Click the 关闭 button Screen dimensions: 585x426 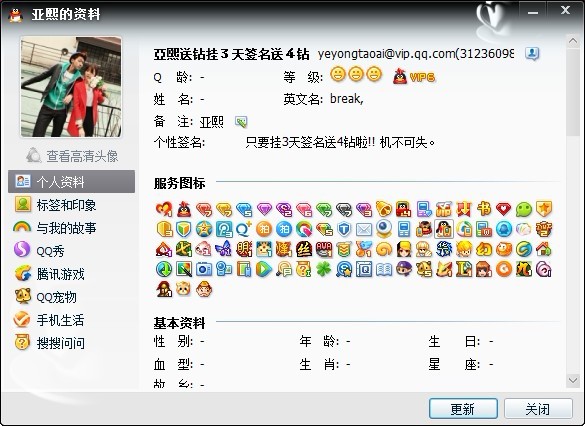[538, 409]
